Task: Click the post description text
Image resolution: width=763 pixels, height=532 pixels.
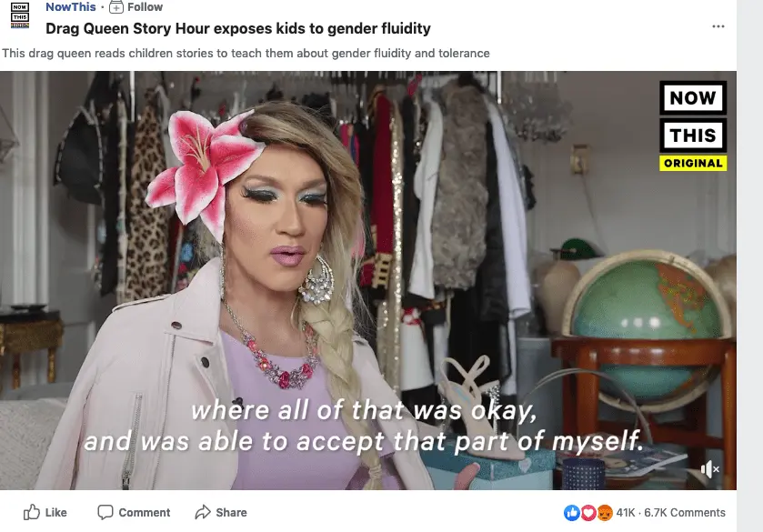Action: coord(246,53)
